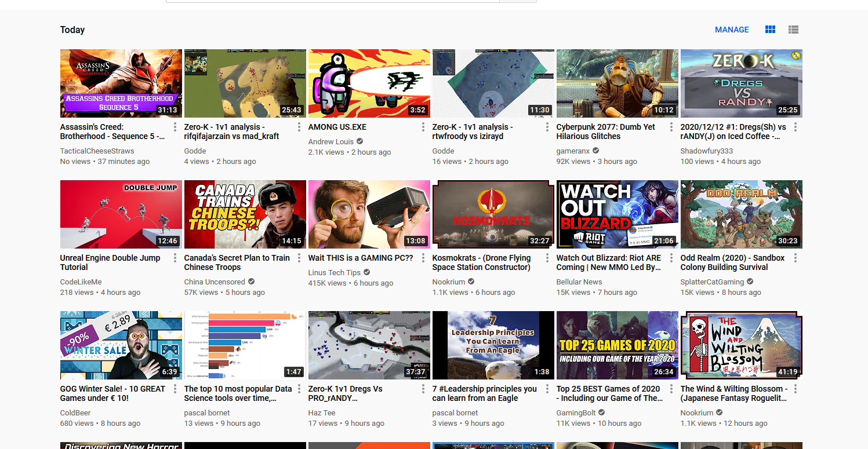Play the Cyberpunk 2077 glitches thumbnail
Image resolution: width=868 pixels, height=449 pixels.
(x=618, y=83)
